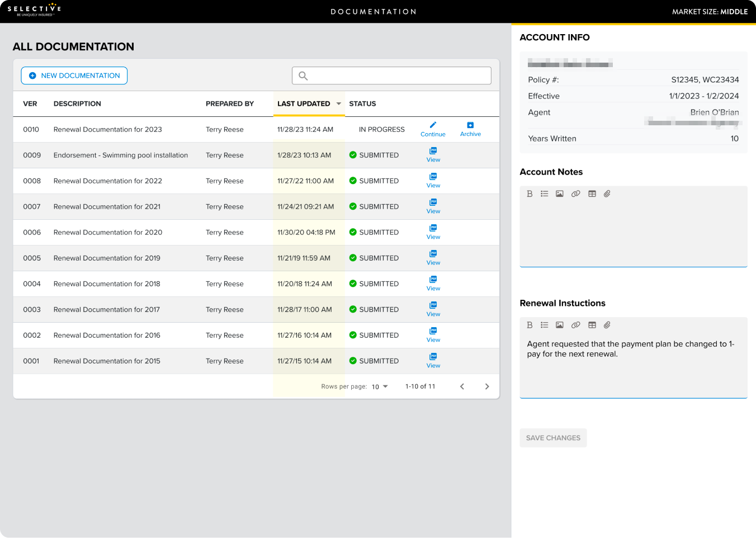Click the Selective logo
756x538 pixels.
tap(34, 10)
